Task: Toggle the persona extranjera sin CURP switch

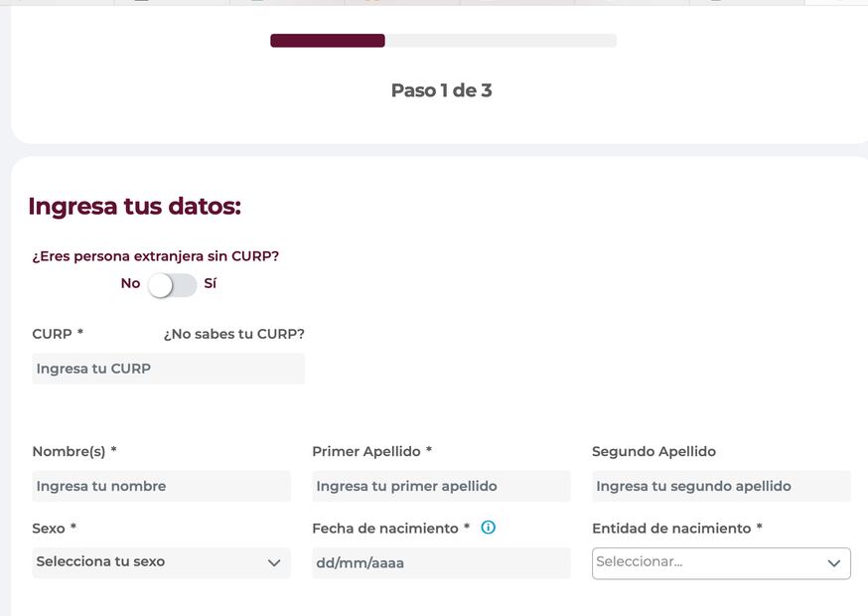Action: pos(172,284)
